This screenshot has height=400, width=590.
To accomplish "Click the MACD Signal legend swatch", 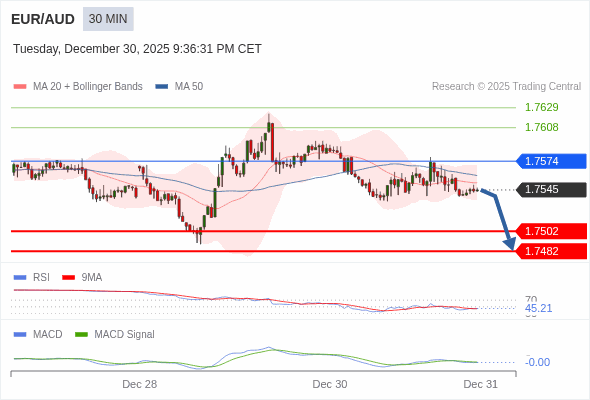I will click(x=81, y=335).
